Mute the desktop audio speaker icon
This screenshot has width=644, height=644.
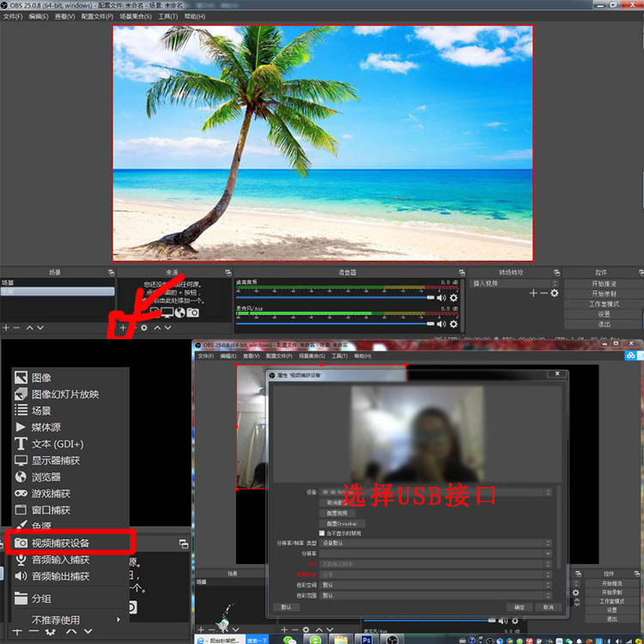[x=441, y=298]
